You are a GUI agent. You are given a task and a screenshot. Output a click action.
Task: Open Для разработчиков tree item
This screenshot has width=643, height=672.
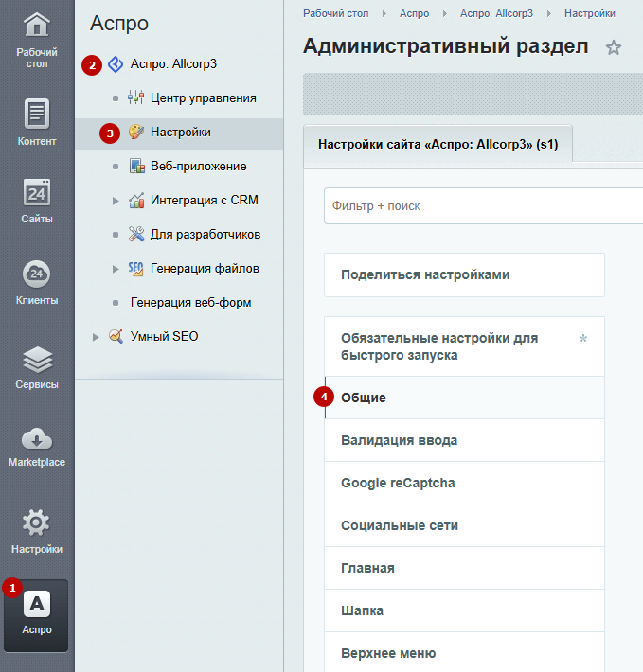pyautogui.click(x=205, y=235)
